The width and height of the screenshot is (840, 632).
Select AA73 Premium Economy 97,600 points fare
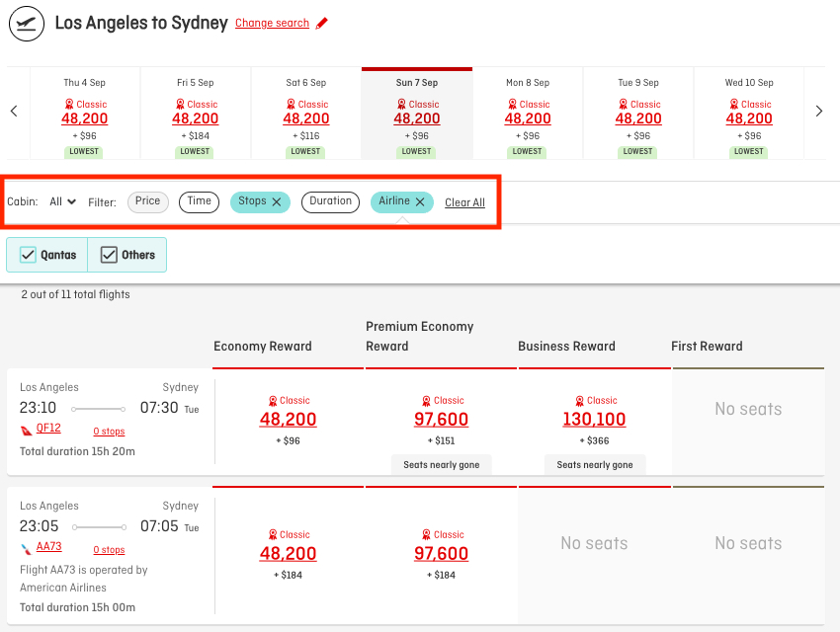pyautogui.click(x=442, y=554)
